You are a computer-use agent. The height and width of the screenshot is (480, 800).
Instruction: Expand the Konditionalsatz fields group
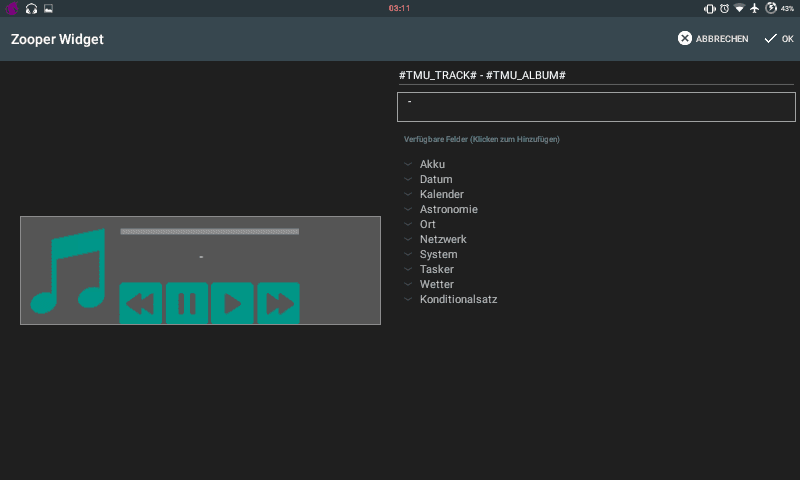458,299
